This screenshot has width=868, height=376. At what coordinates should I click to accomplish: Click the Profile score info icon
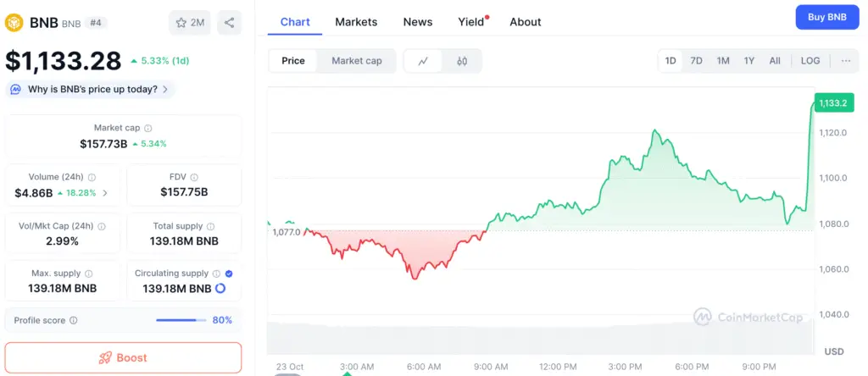[74, 321]
